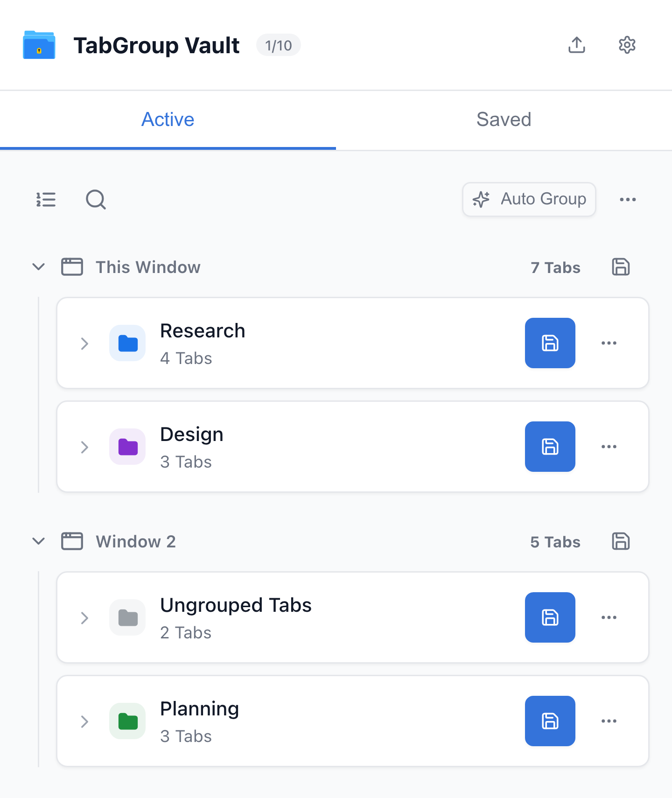Collapse the Window 2 section
The image size is (672, 798).
39,541
